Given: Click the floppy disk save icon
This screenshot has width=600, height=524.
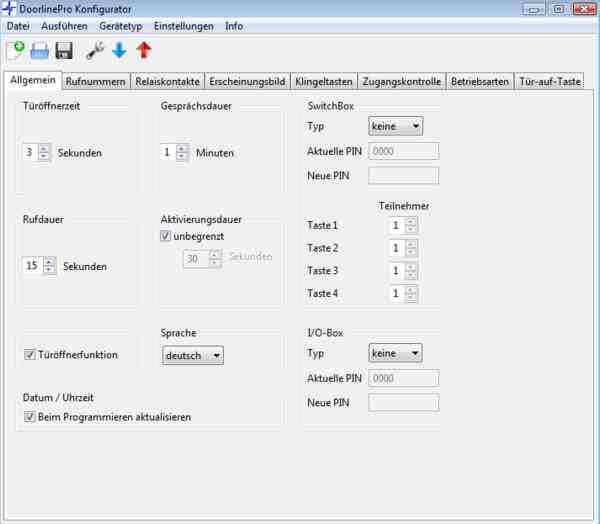Looking at the screenshot, I should (x=64, y=51).
